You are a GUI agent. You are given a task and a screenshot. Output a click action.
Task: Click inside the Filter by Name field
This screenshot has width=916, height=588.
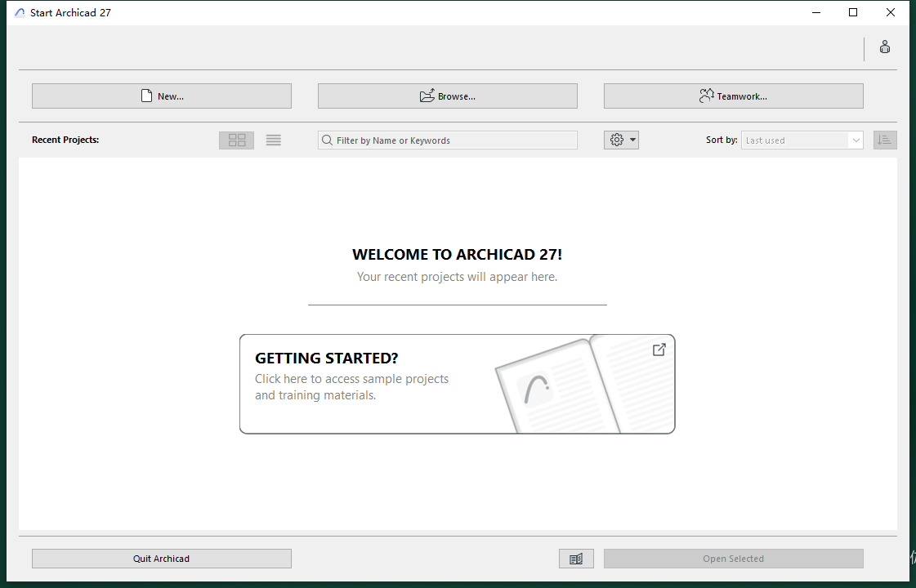[447, 140]
